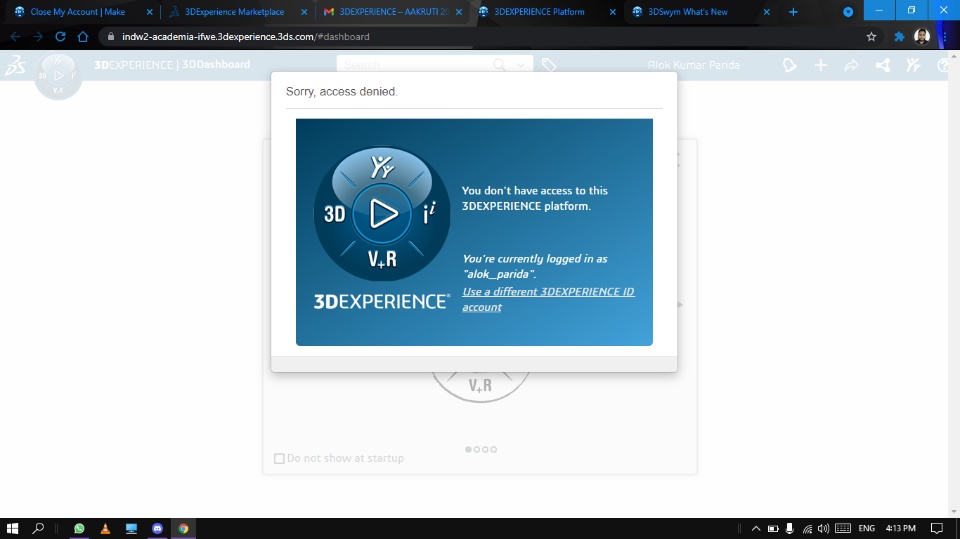Image resolution: width=960 pixels, height=539 pixels.
Task: Open the compass in the dashboard header
Action: (x=58, y=76)
